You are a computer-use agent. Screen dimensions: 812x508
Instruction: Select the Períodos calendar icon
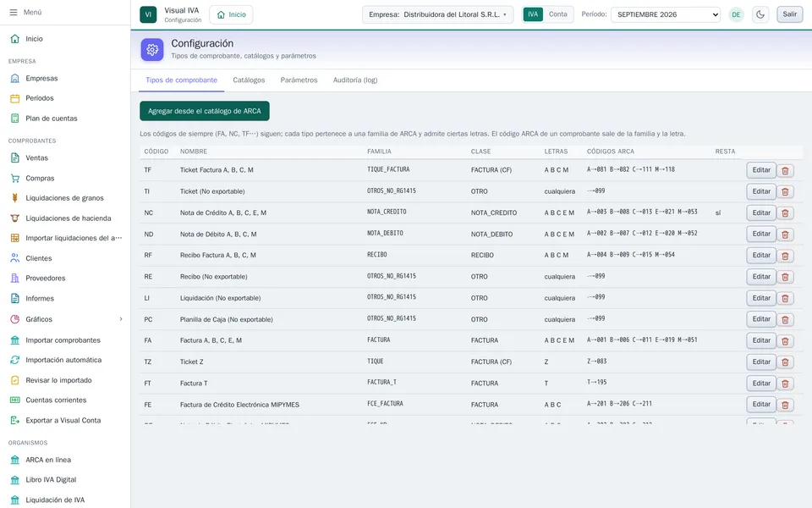coord(15,98)
